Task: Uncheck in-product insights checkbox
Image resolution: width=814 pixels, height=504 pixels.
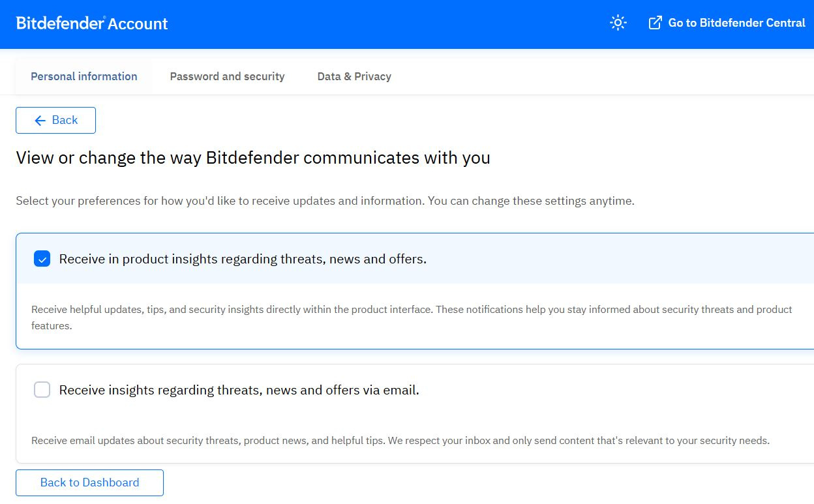Action: coord(42,259)
